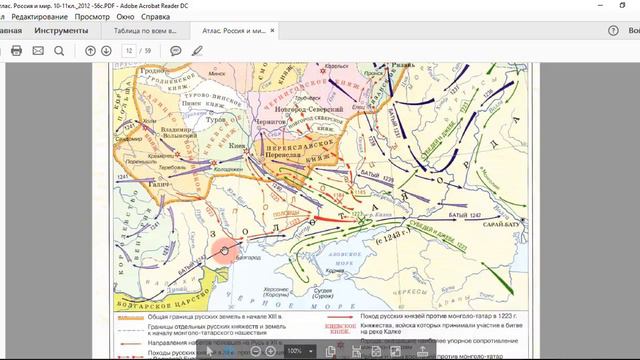Image resolution: width=640 pixels, height=360 pixels.
Task: Restore the Acrobat Reader window size
Action: pos(622,5)
